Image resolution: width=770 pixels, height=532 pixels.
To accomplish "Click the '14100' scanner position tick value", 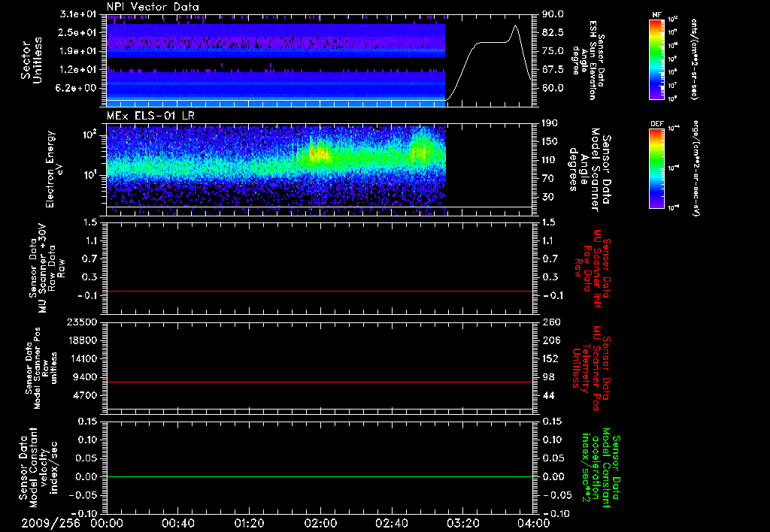I will click(82, 358).
